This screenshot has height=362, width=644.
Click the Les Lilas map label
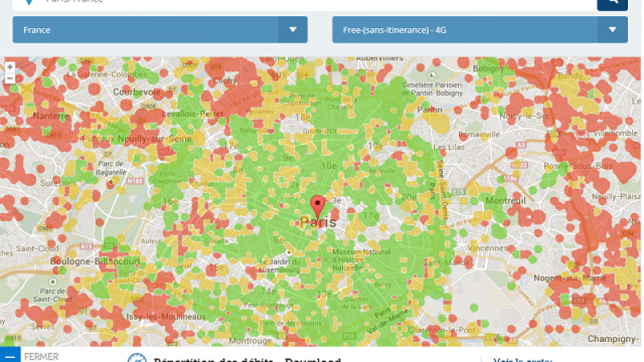point(449,146)
